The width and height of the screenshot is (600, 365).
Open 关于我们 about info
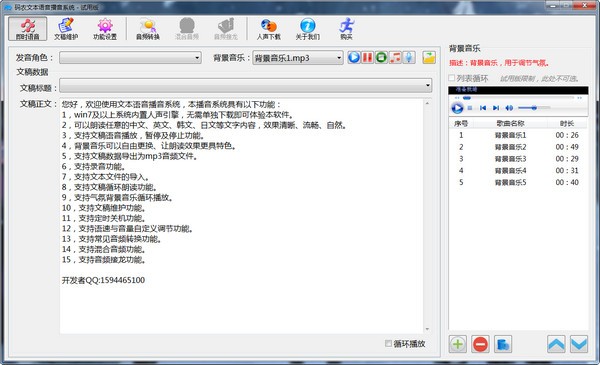tap(307, 29)
